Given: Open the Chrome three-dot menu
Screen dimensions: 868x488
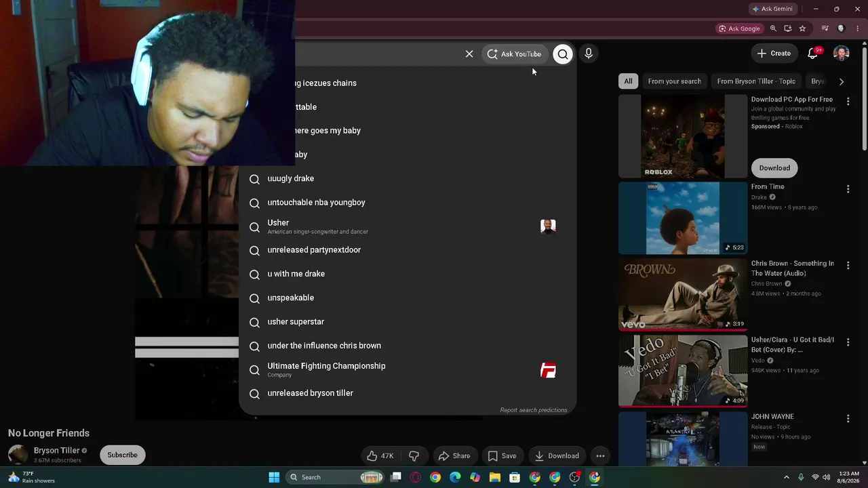Looking at the screenshot, I should pos(858,28).
